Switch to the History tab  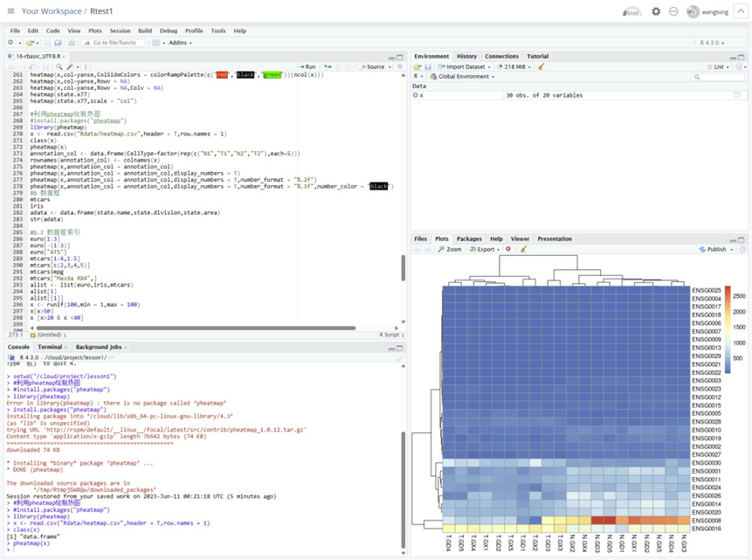[x=466, y=56]
